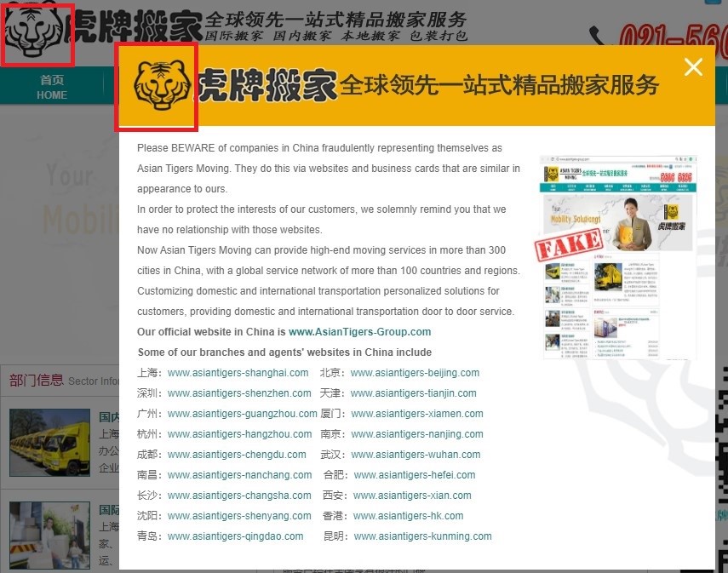Click the 本地搬家 text in background header
The width and height of the screenshot is (728, 573).
[x=370, y=36]
